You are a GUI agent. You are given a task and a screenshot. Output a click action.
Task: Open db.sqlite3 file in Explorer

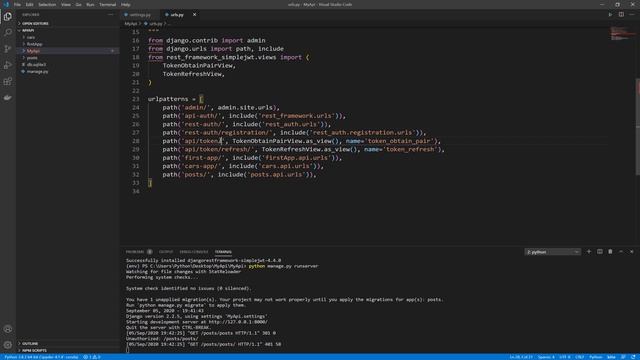(67, 64)
